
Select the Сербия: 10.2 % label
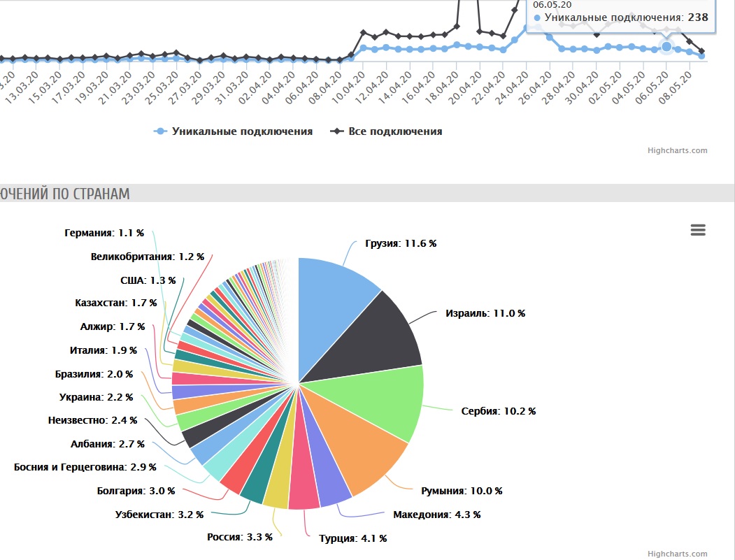[499, 412]
